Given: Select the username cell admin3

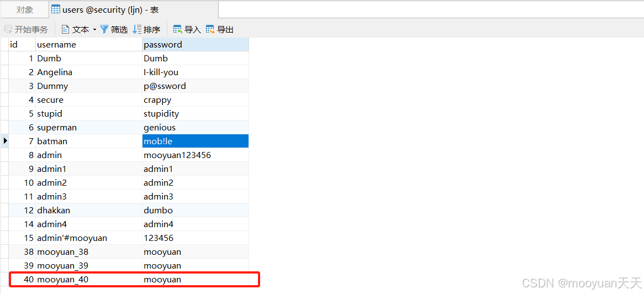Looking at the screenshot, I should 89,197.
